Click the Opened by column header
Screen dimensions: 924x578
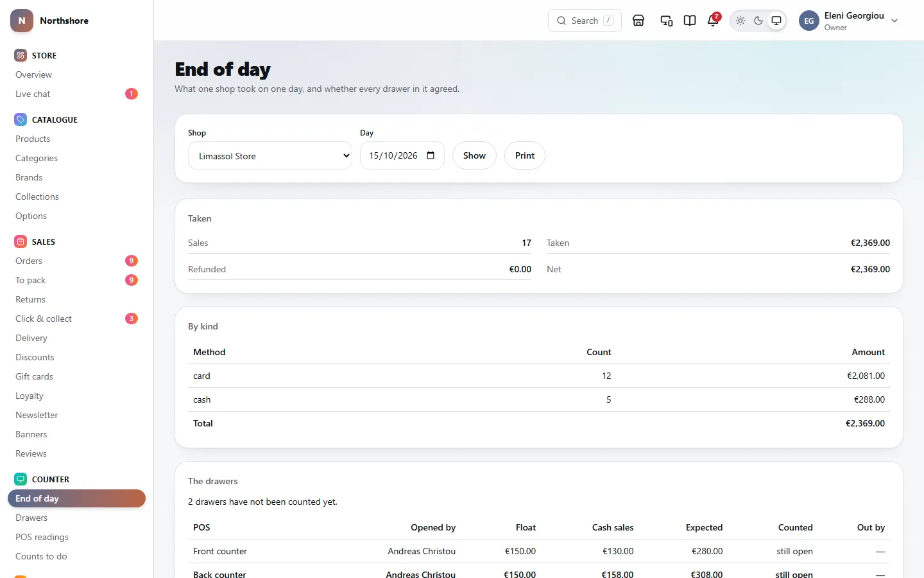(x=433, y=527)
